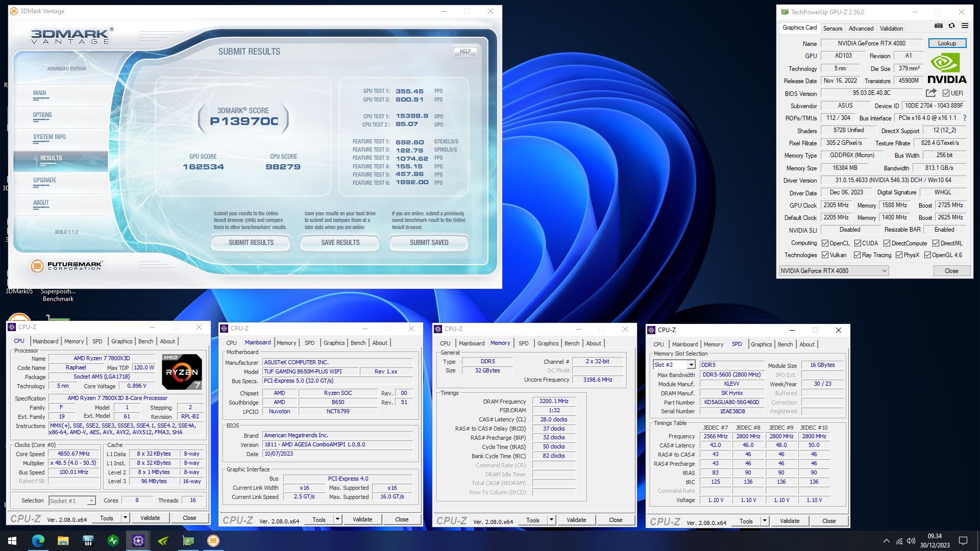Click Close button in GPU-Z window

click(x=951, y=271)
